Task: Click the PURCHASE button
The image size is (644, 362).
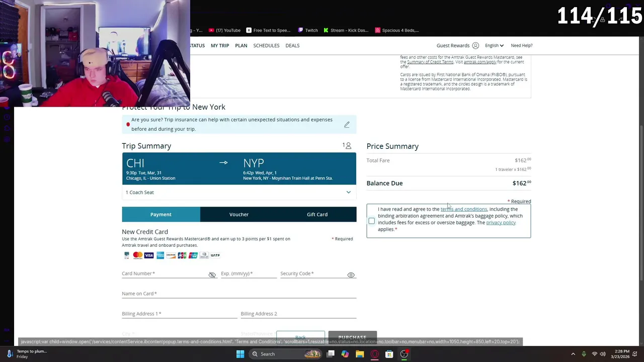Action: 352,337
